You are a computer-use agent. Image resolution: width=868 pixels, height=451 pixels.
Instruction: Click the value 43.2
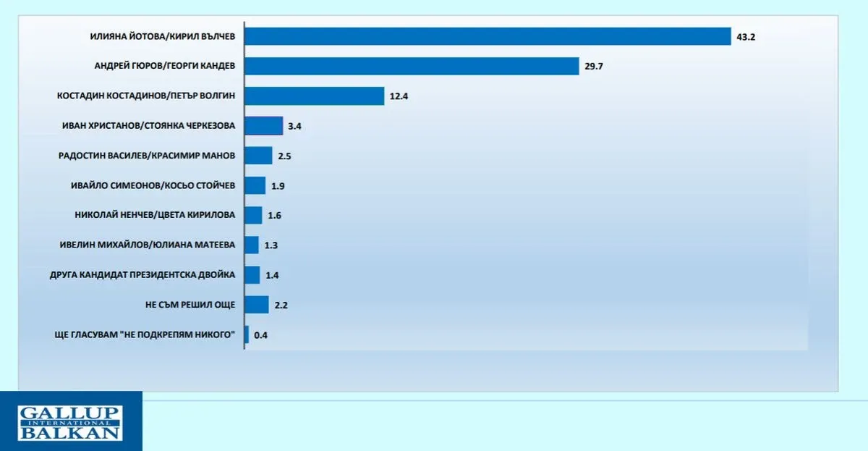[746, 36]
